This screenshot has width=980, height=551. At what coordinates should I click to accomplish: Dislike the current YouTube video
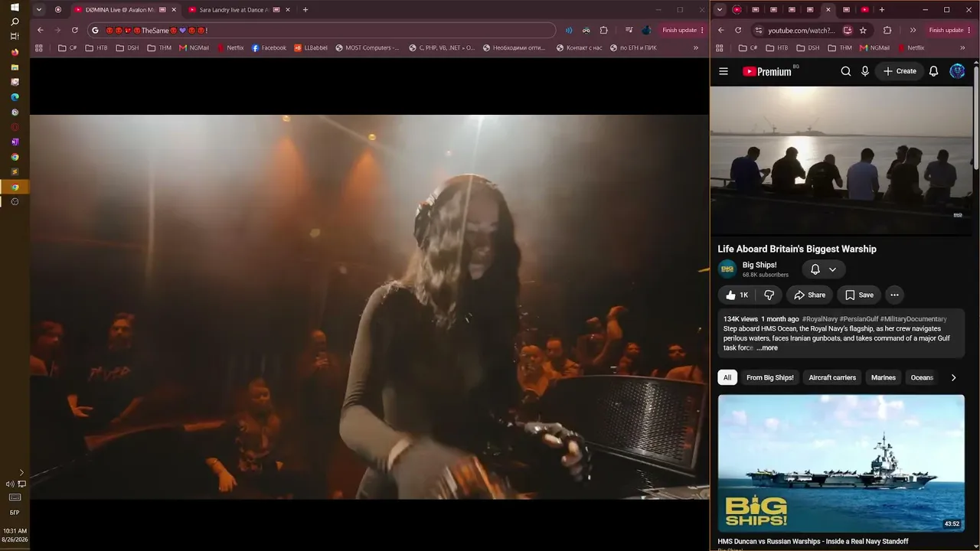[769, 295]
